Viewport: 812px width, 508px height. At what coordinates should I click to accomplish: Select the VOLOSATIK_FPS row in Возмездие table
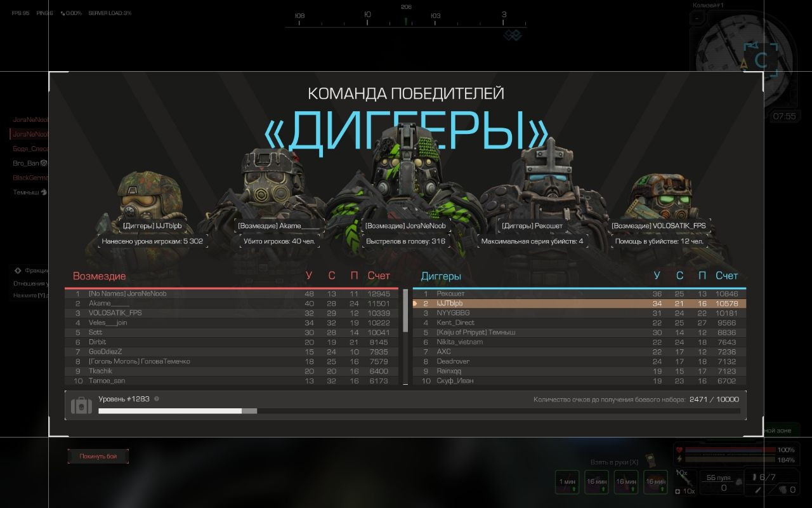(x=232, y=313)
